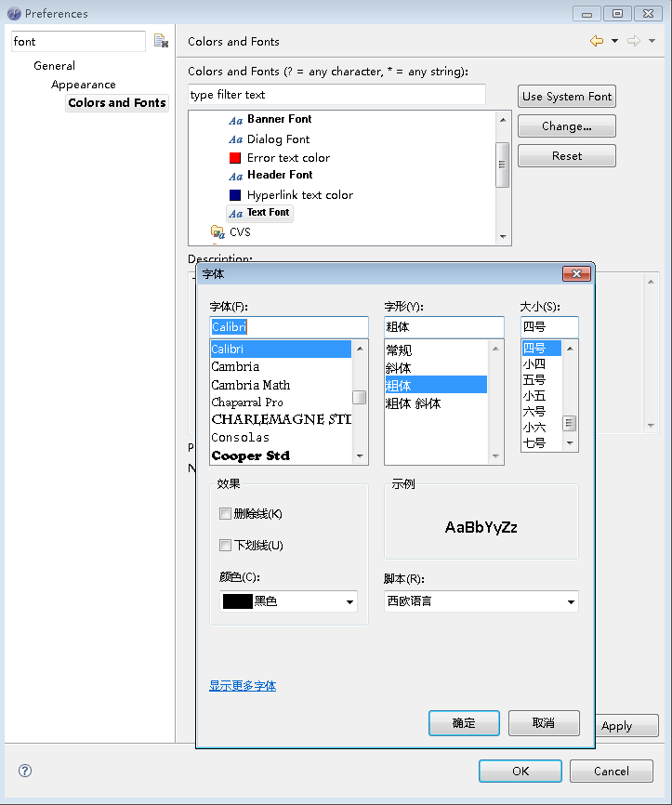Click the forward navigation arrow icon
Screen dimensions: 672x805
point(634,41)
